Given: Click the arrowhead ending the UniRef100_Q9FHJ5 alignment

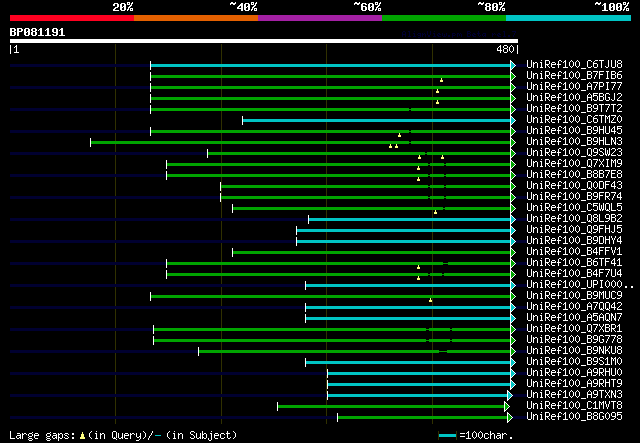Looking at the screenshot, I should pos(513,231).
